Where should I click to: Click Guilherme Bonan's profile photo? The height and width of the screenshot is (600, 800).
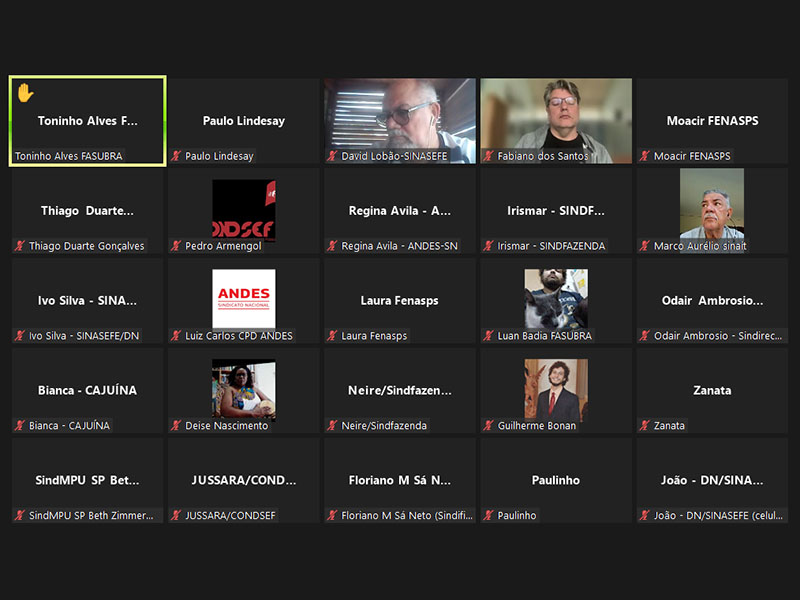556,389
